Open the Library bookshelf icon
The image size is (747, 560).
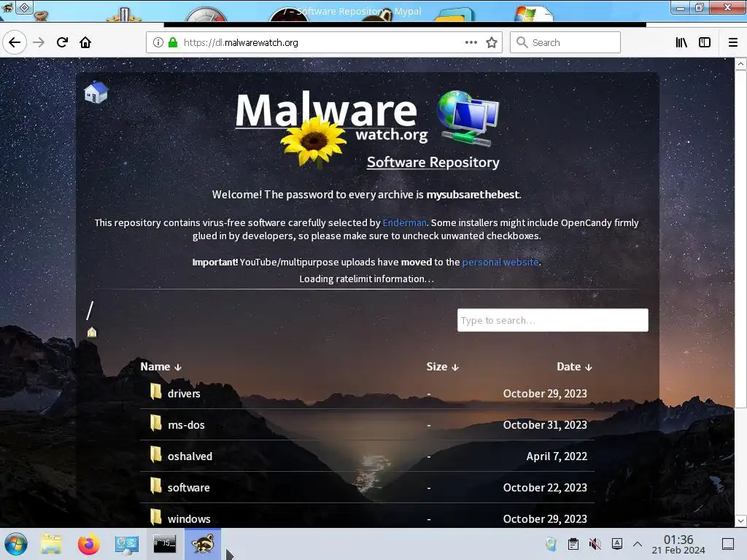coord(681,42)
